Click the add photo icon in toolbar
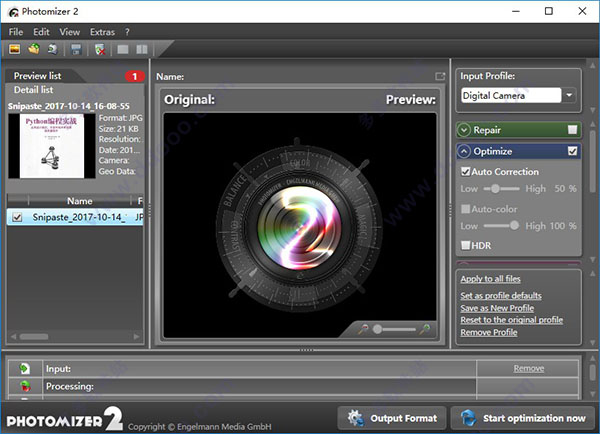This screenshot has width=600, height=434. pos(15,49)
